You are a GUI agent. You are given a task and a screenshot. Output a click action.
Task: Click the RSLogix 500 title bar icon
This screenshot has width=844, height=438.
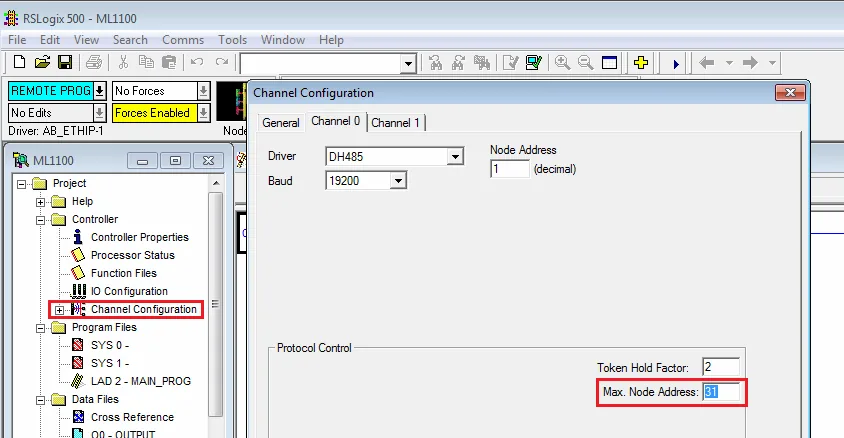click(x=11, y=18)
